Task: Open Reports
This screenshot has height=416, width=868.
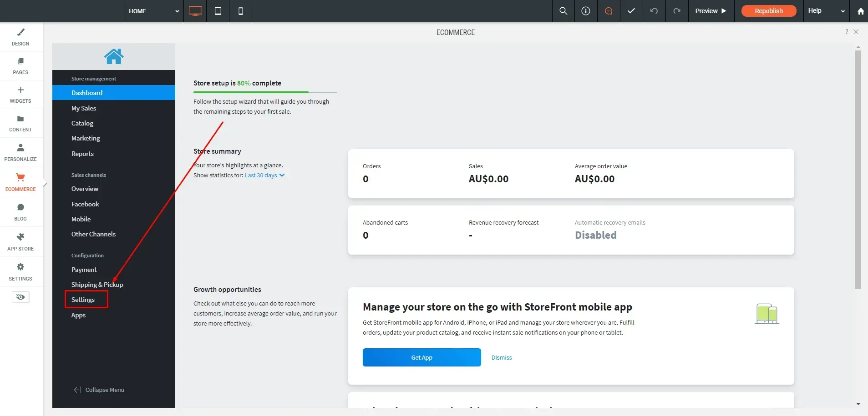Action: tap(82, 154)
